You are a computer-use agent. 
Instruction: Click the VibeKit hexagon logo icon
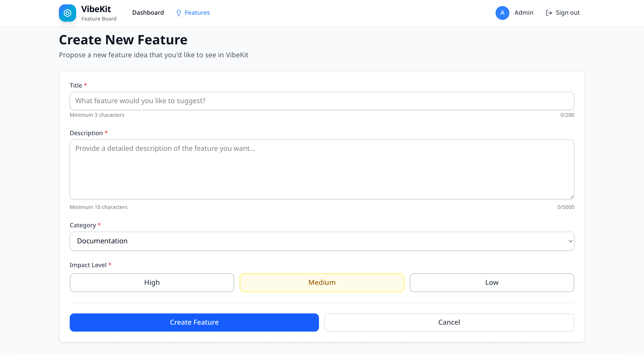click(x=67, y=13)
